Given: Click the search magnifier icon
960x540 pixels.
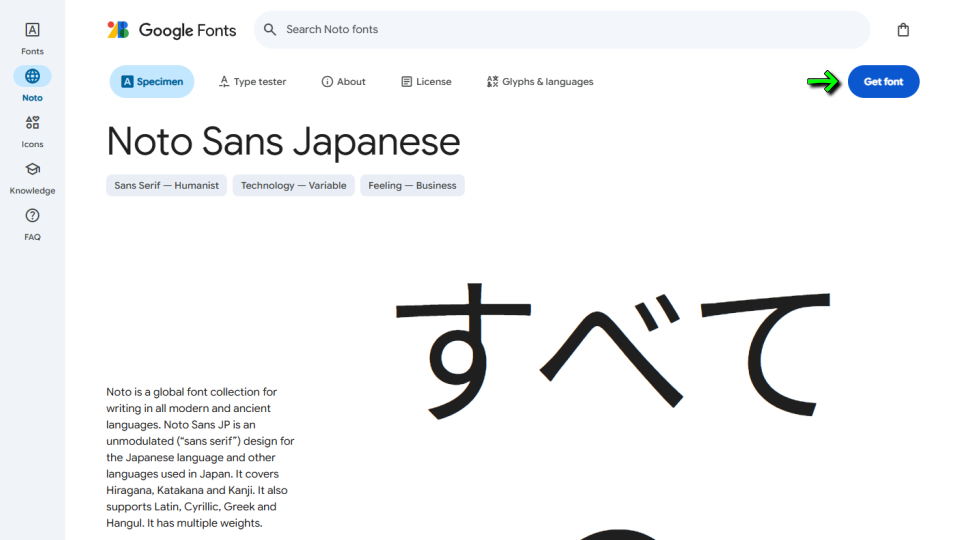Looking at the screenshot, I should tap(270, 29).
